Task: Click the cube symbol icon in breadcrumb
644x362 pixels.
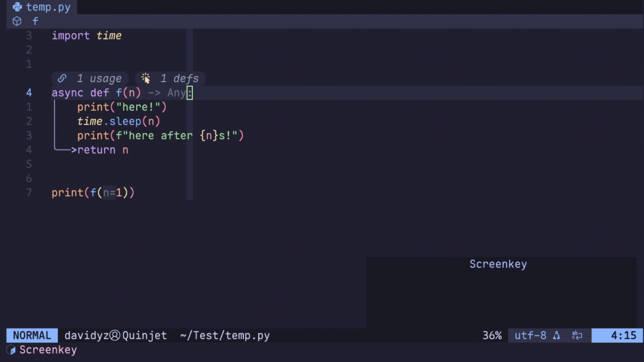Action: [17, 21]
